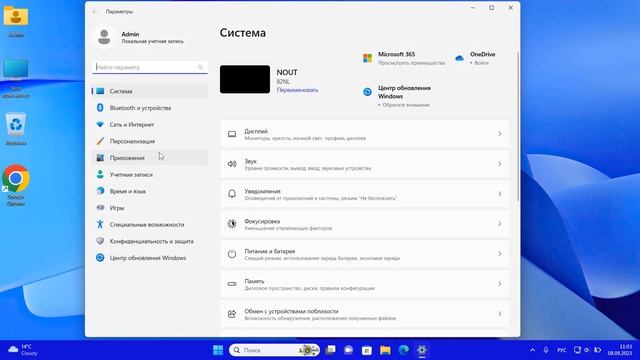Open Microsoft 365 benefits link
Image resolution: width=640 pixels, height=360 pixels.
[403, 58]
